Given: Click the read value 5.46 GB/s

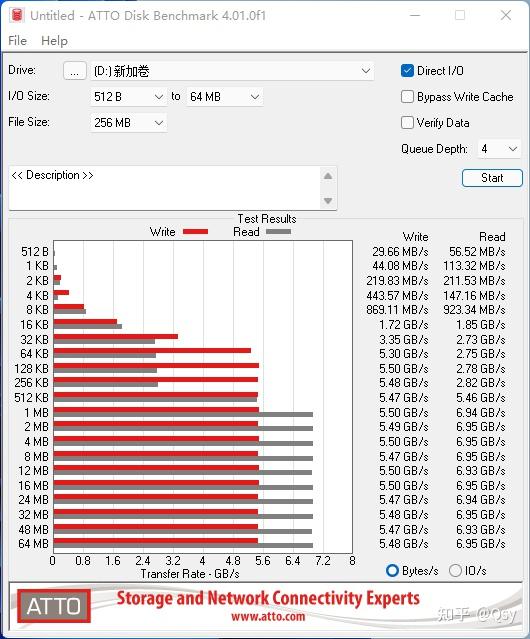Looking at the screenshot, I should tap(481, 397).
